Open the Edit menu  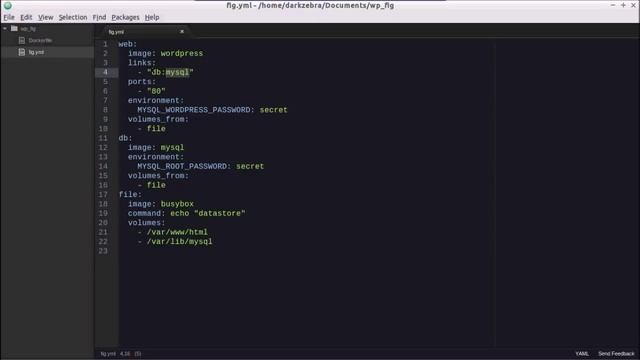click(26, 17)
